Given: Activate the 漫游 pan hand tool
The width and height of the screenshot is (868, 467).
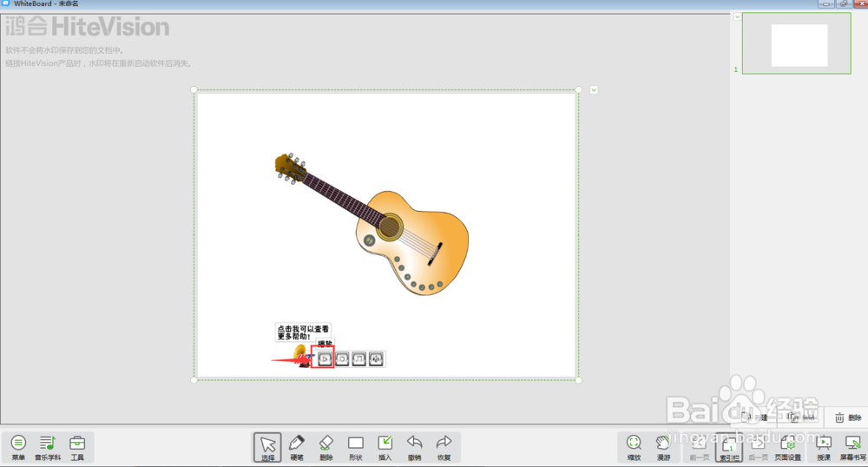Looking at the screenshot, I should pyautogui.click(x=663, y=448).
